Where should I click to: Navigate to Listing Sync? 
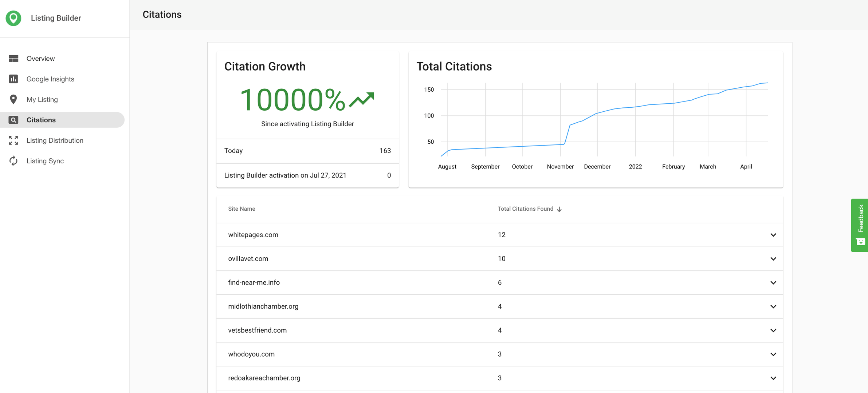(x=62, y=161)
